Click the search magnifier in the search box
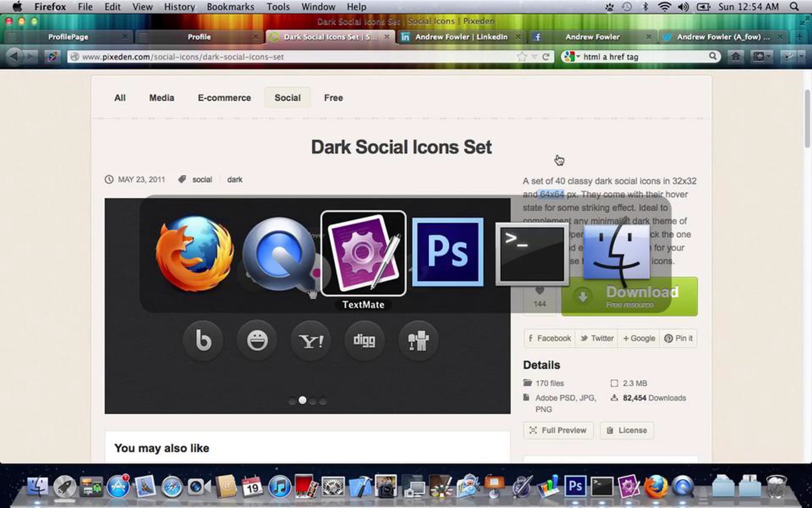The width and height of the screenshot is (812, 508). point(713,56)
